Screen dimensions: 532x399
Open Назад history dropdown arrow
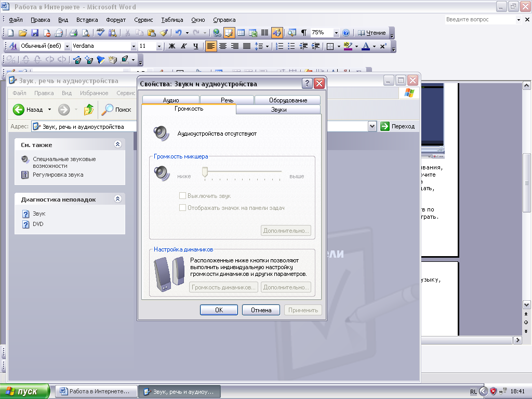49,110
